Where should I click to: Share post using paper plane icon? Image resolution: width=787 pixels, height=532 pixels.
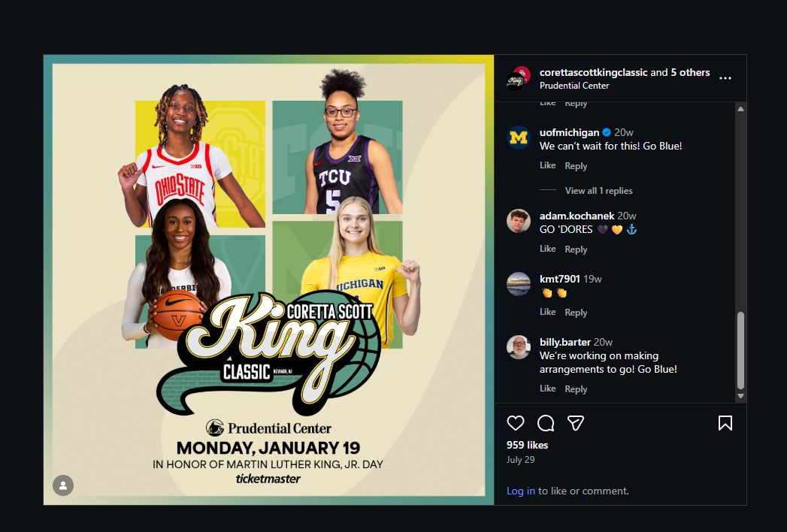click(x=576, y=423)
